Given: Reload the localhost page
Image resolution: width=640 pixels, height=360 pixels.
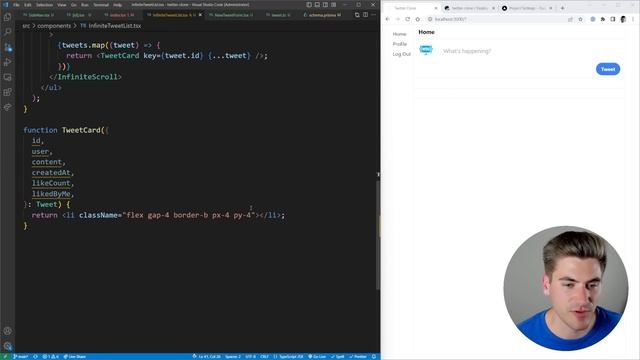Looking at the screenshot, I should pyautogui.click(x=407, y=19).
